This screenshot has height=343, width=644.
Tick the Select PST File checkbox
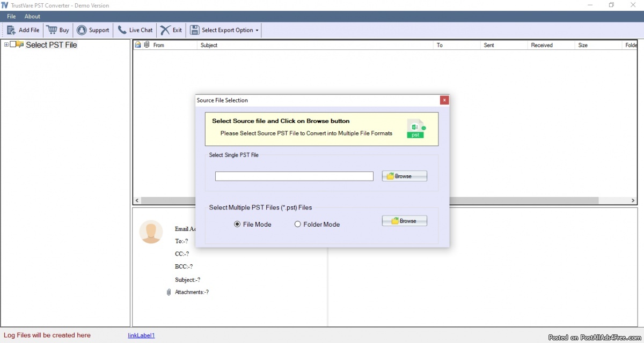click(x=13, y=44)
